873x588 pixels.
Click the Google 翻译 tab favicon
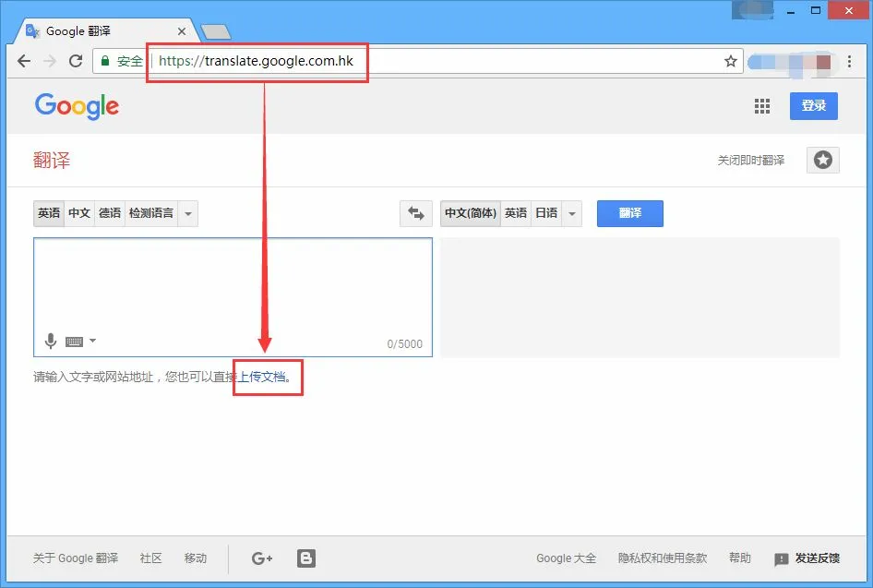click(33, 31)
